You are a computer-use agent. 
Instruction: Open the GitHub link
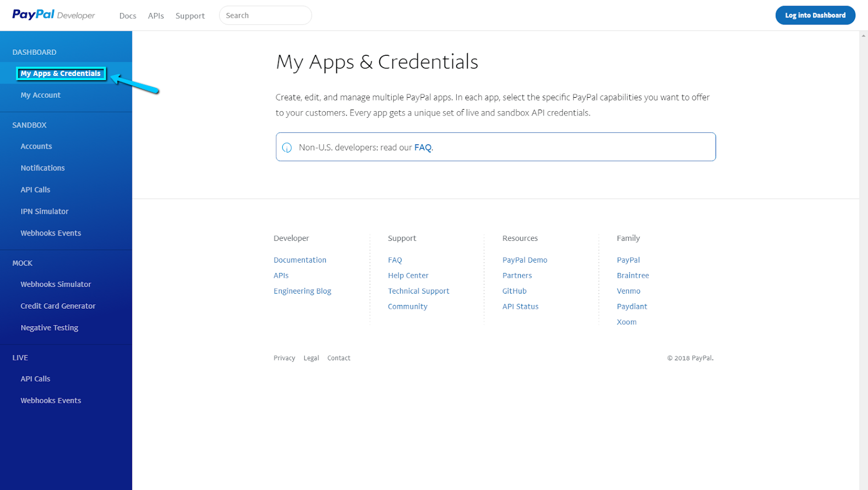[x=514, y=291]
